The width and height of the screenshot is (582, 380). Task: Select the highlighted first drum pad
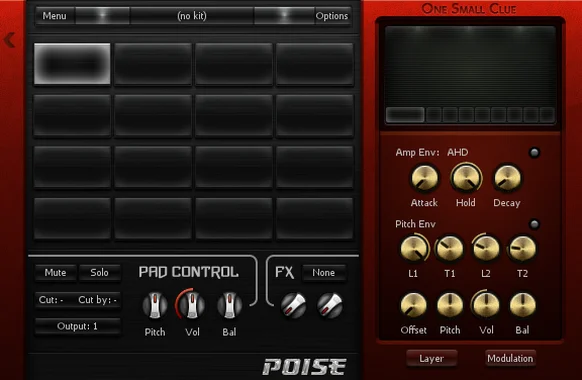point(72,64)
